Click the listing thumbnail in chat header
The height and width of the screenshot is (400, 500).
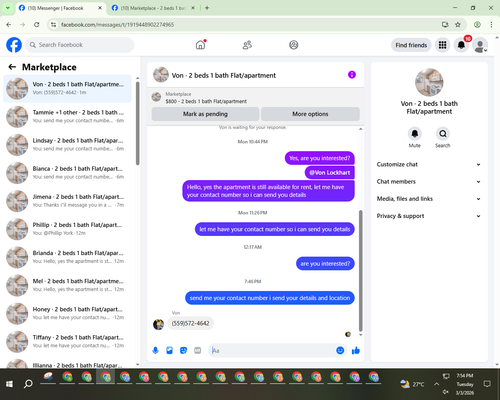[161, 75]
